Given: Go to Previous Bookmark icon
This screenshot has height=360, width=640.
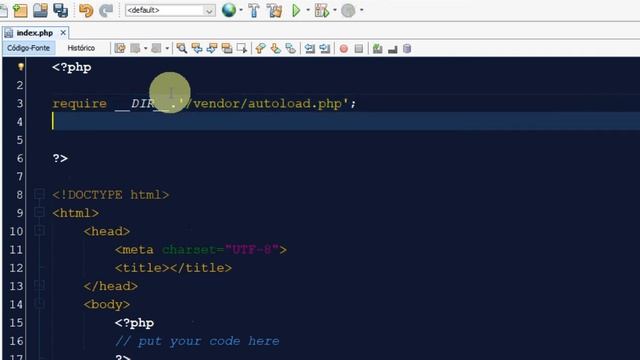Looking at the screenshot, I should click(260, 49).
